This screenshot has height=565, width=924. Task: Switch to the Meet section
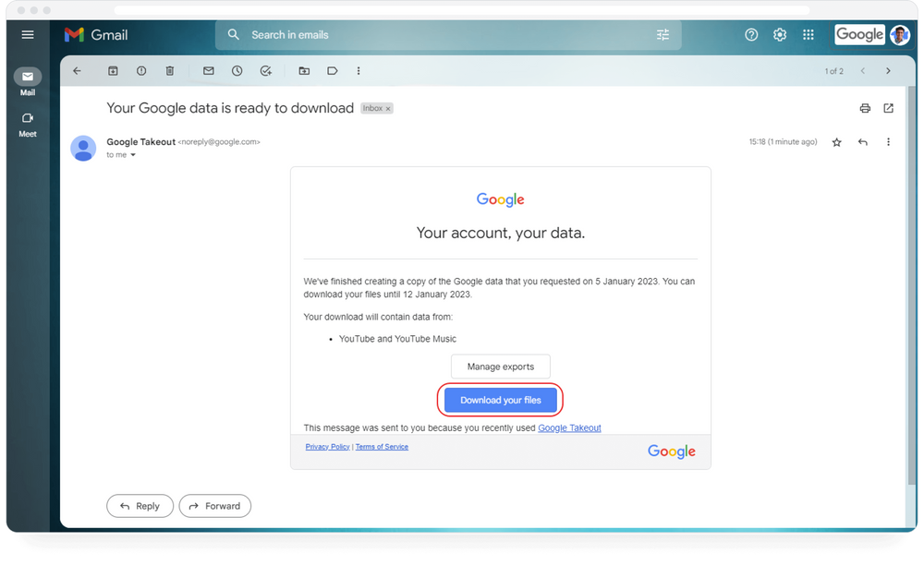27,121
